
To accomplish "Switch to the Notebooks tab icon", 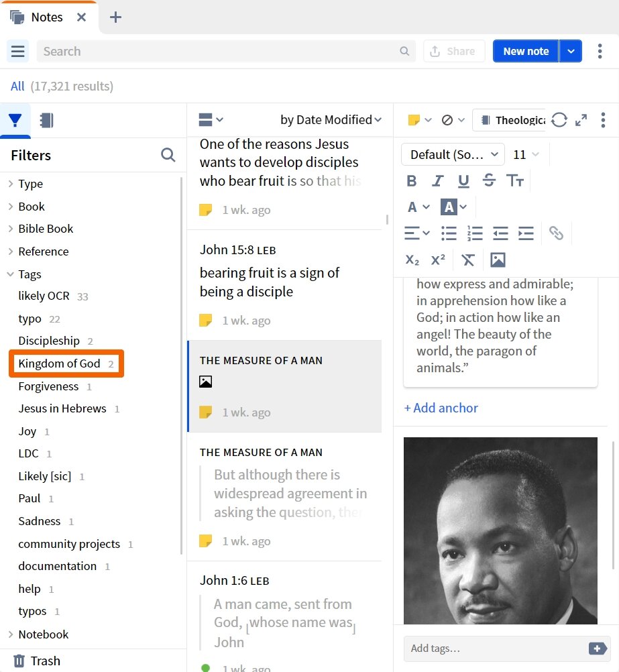I will click(x=46, y=121).
